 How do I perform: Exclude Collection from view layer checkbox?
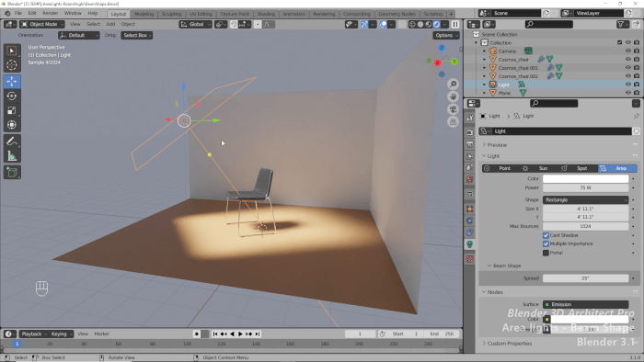click(x=620, y=42)
